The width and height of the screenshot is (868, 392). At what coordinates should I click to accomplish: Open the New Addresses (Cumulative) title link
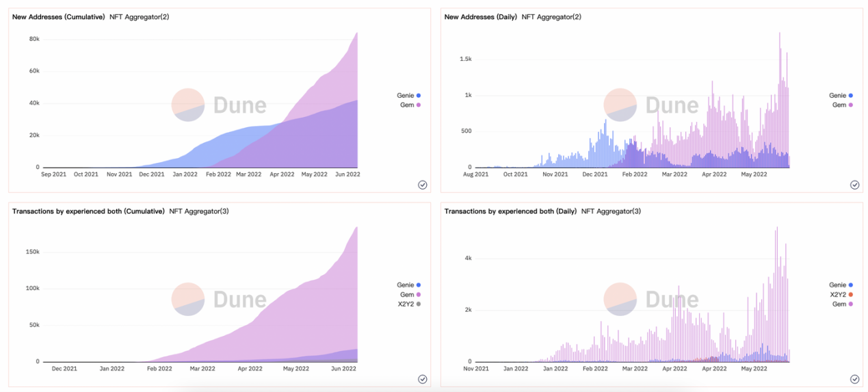[x=59, y=16]
